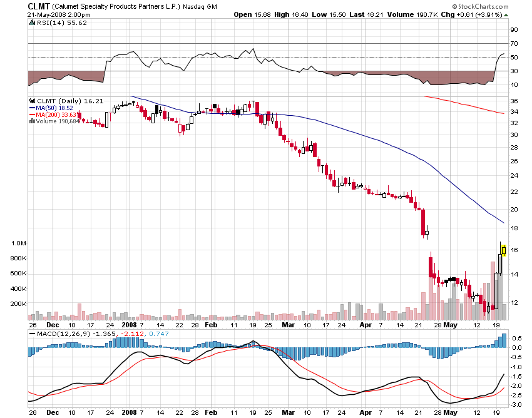The image size is (532, 418).
Task: Click the 32 label on the price axis
Action: pyautogui.click(x=514, y=123)
